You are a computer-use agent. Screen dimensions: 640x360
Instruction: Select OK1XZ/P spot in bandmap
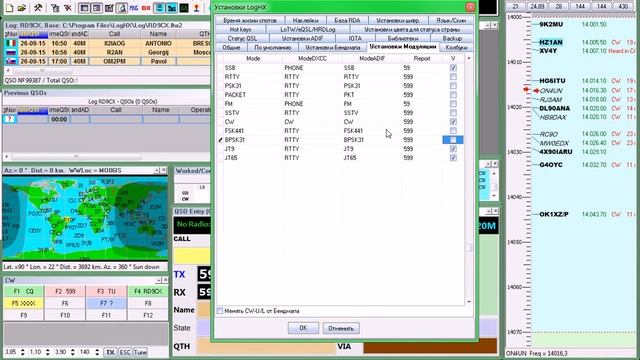[553, 214]
